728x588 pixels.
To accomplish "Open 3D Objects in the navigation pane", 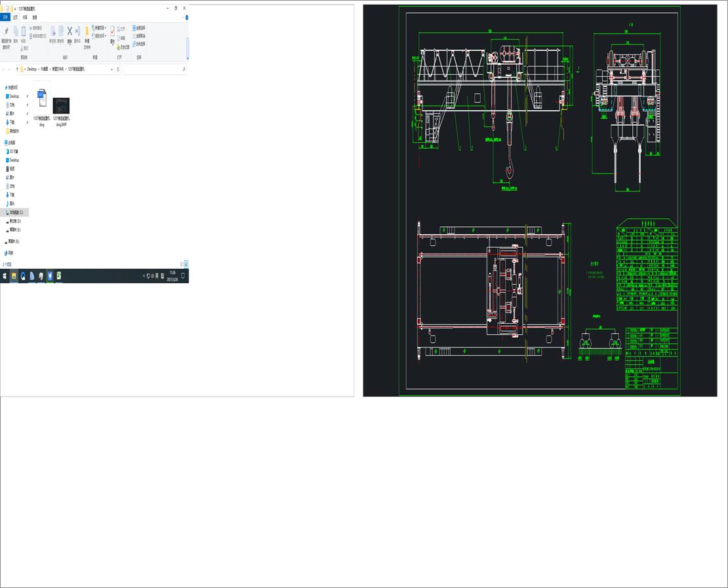I will click(x=12, y=151).
